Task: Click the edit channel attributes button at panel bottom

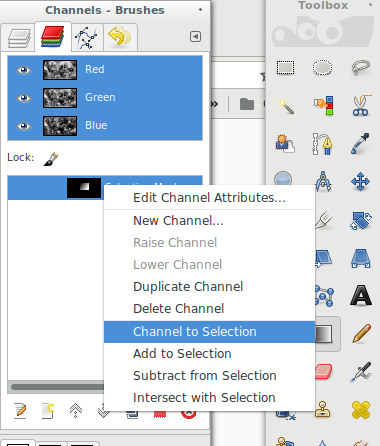Action: click(x=20, y=411)
